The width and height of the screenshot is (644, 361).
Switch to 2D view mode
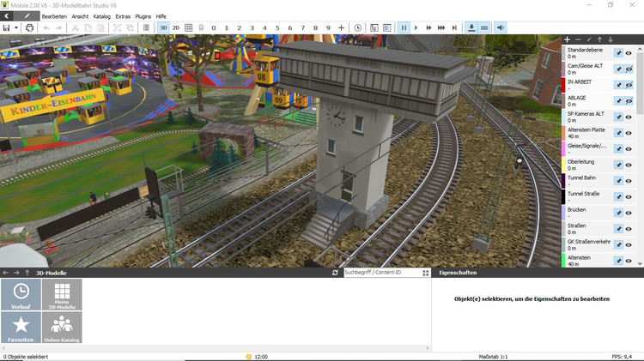176,28
